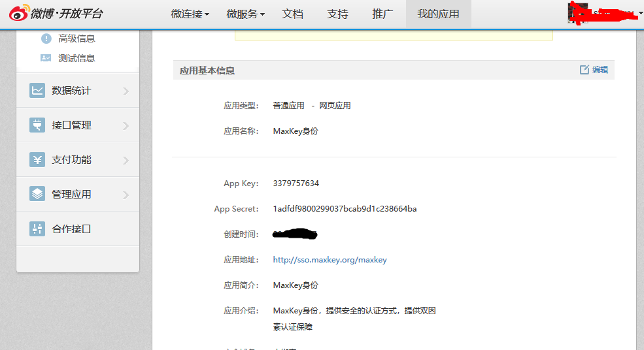This screenshot has height=350, width=644.
Task: Open the 微连接 dropdown menu
Action: click(x=190, y=14)
